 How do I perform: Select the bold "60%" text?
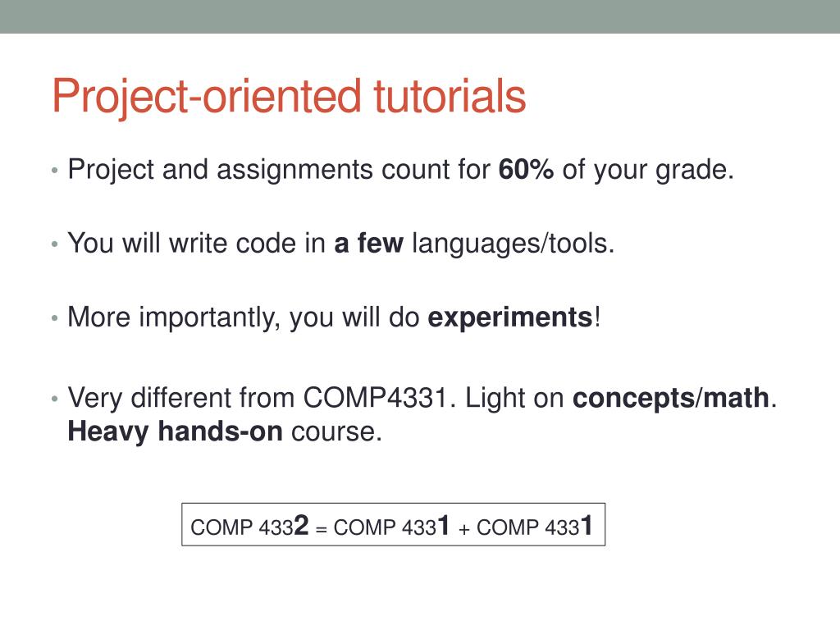527,171
